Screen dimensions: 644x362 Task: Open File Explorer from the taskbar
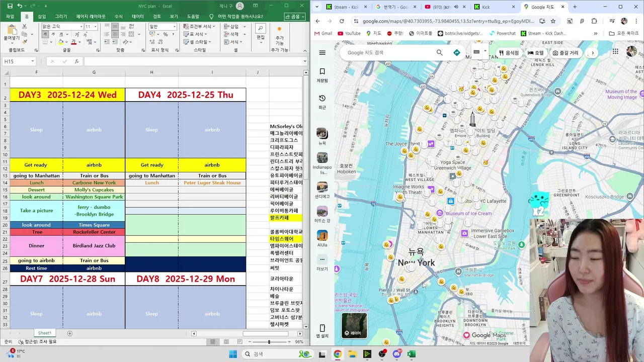[353, 354]
